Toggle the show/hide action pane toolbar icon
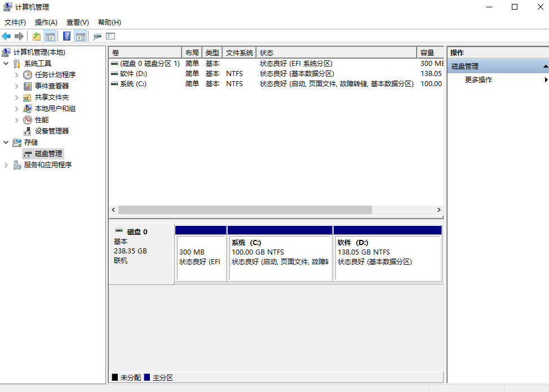549x392 pixels. tap(81, 36)
